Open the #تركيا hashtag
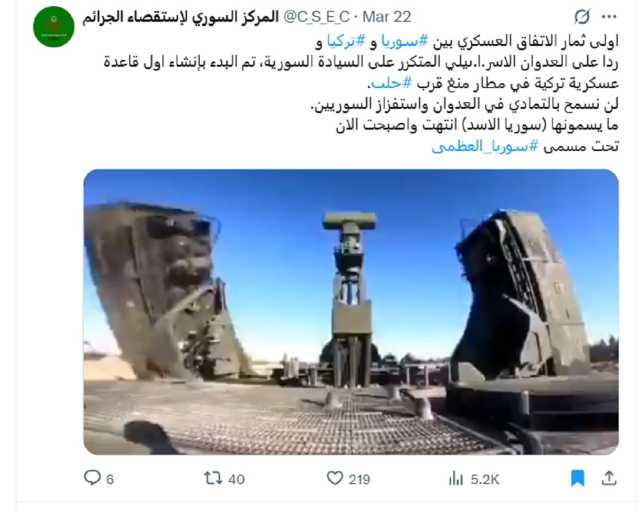The image size is (640, 512). click(346, 41)
